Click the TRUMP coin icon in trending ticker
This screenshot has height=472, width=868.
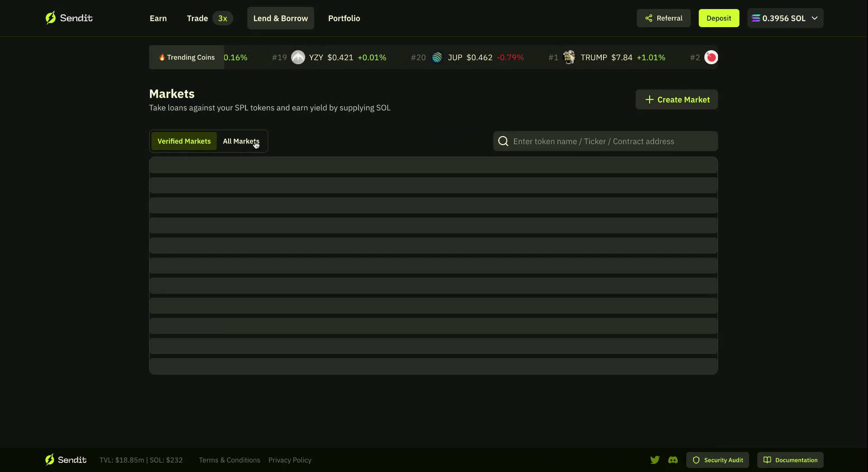pos(570,57)
